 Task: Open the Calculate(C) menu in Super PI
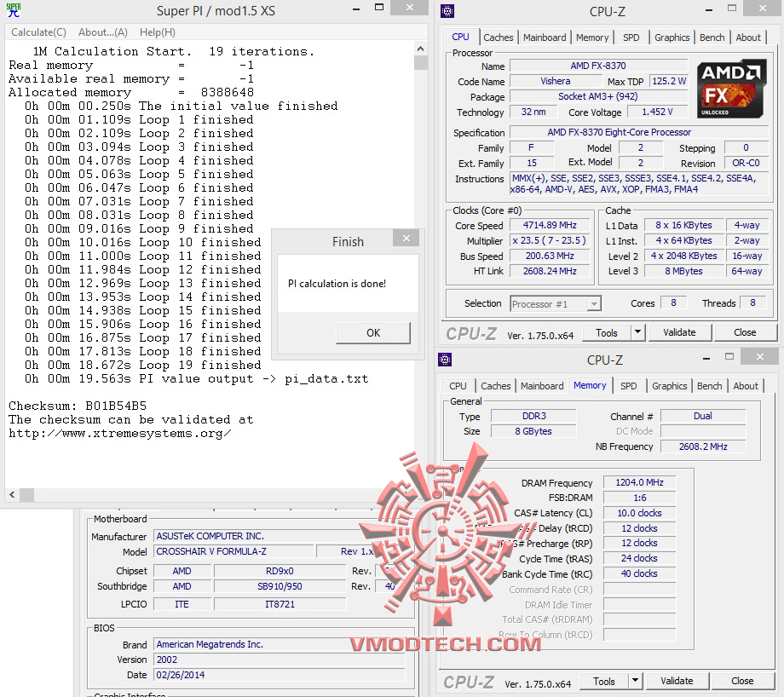click(x=38, y=32)
